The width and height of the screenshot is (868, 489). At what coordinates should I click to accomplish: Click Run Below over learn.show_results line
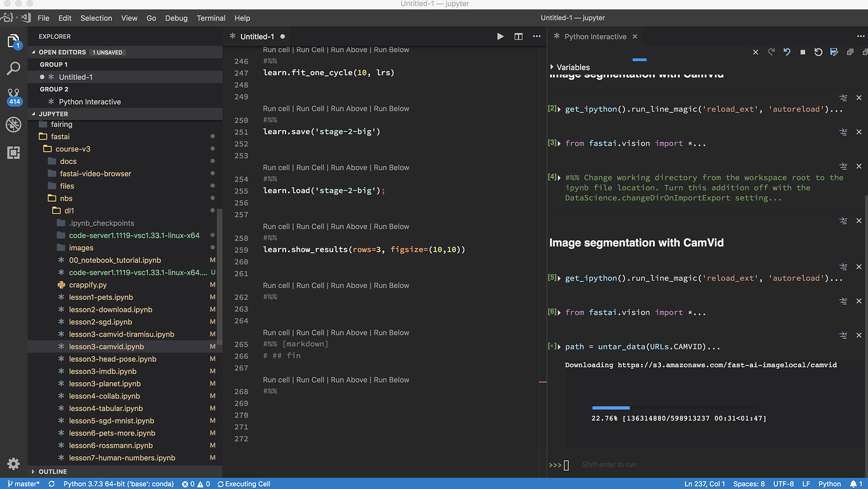(391, 227)
